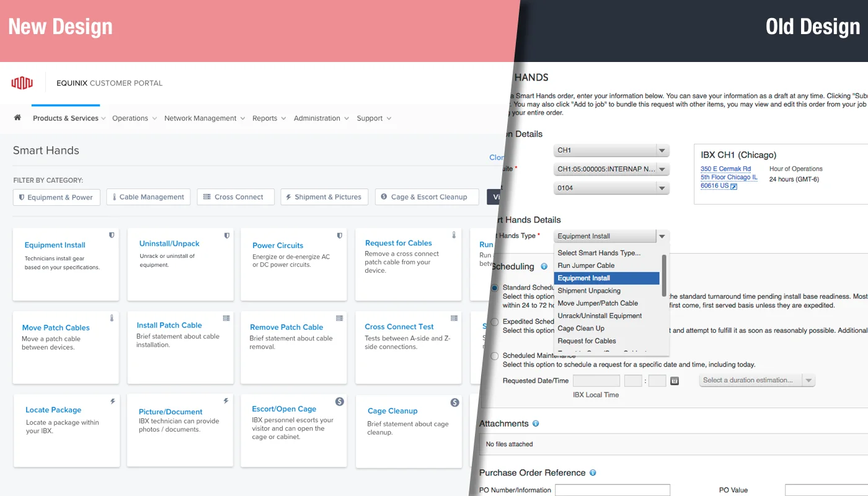Screen dimensions: 868x496
Task: Click lightning icon on Picture/Document card
Action: coord(226,401)
